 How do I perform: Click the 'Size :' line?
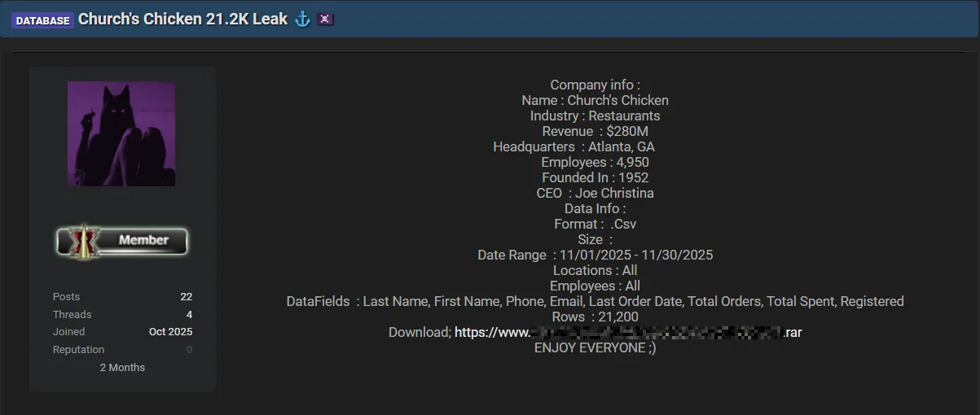point(595,239)
